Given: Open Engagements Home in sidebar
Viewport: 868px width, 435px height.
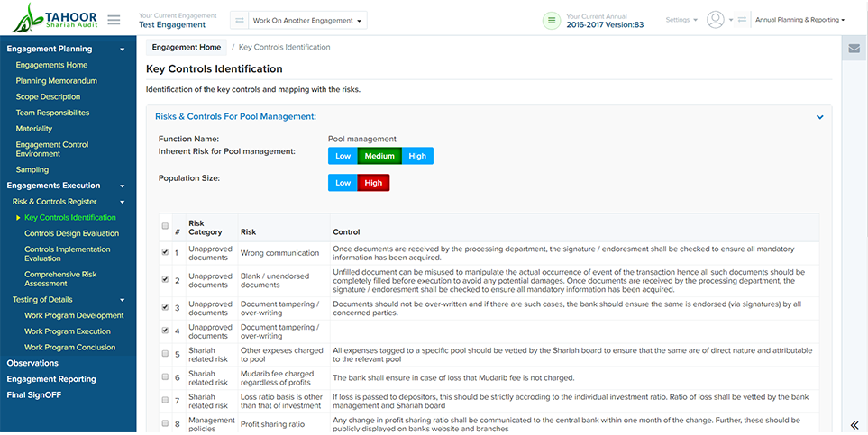Looking at the screenshot, I should coord(51,65).
